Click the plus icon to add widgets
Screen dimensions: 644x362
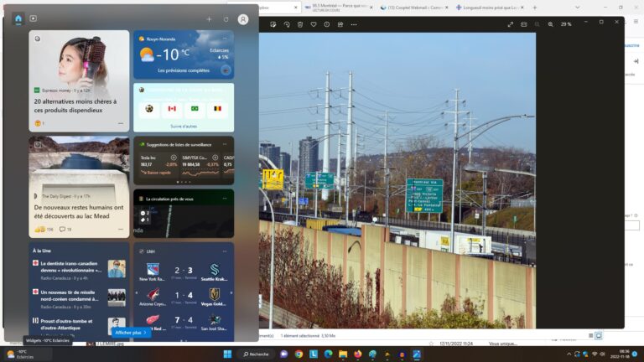coord(209,19)
